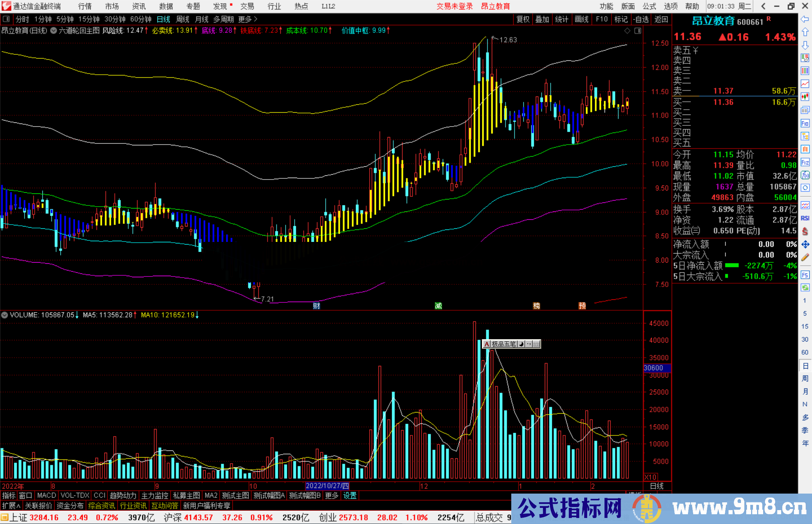Open the formula f(x) sidebar icon
Image resolution: width=812 pixels, height=524 pixels.
tap(805, 175)
